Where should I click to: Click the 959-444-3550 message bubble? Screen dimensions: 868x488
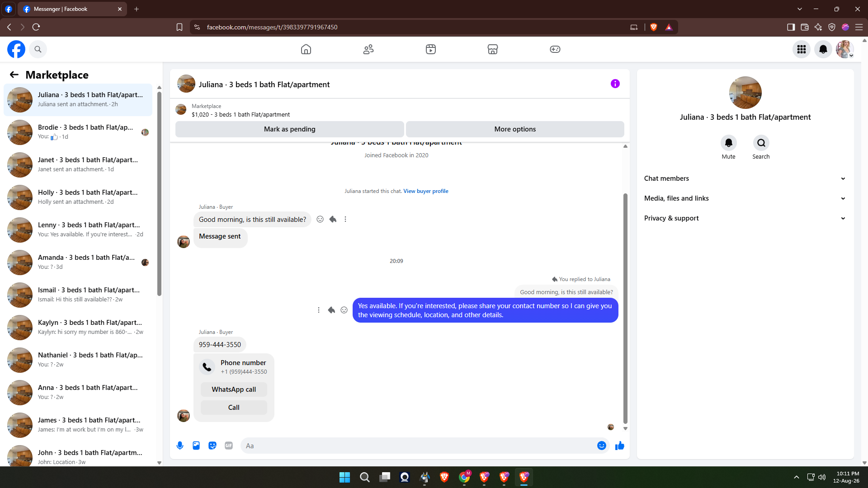tap(220, 345)
